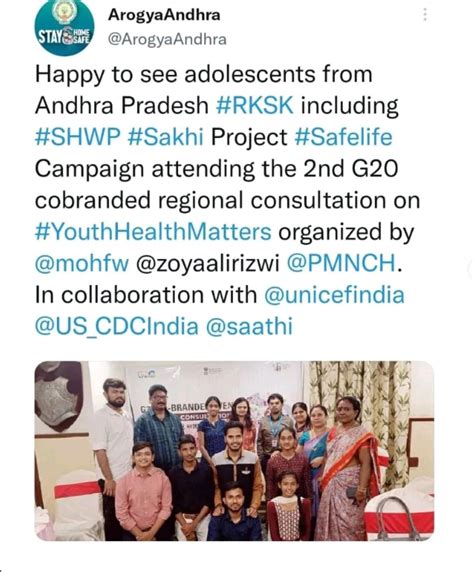Open the attached group photo
The image size is (474, 572).
pyautogui.click(x=234, y=451)
